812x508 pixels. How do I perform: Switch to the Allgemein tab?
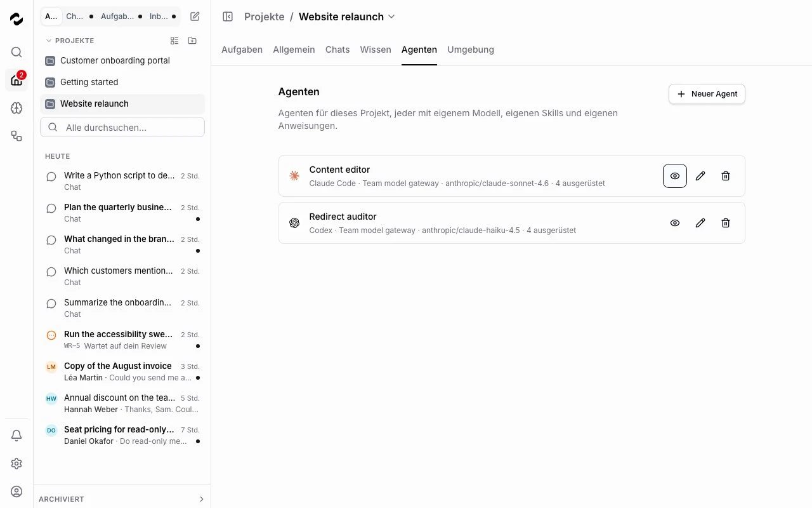[x=294, y=50]
